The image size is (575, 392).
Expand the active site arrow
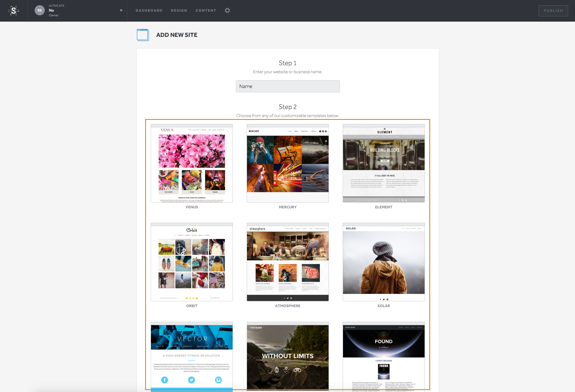click(x=121, y=10)
